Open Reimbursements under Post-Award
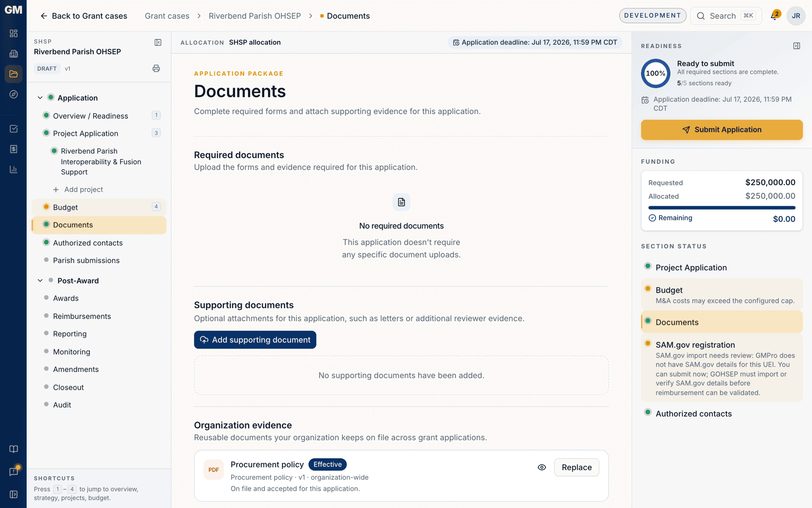 99,316
